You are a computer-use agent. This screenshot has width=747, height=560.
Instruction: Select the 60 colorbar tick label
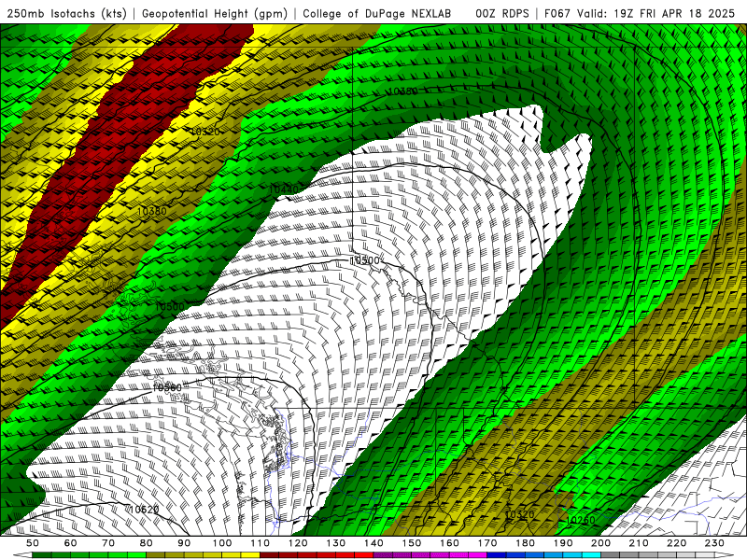(70, 543)
